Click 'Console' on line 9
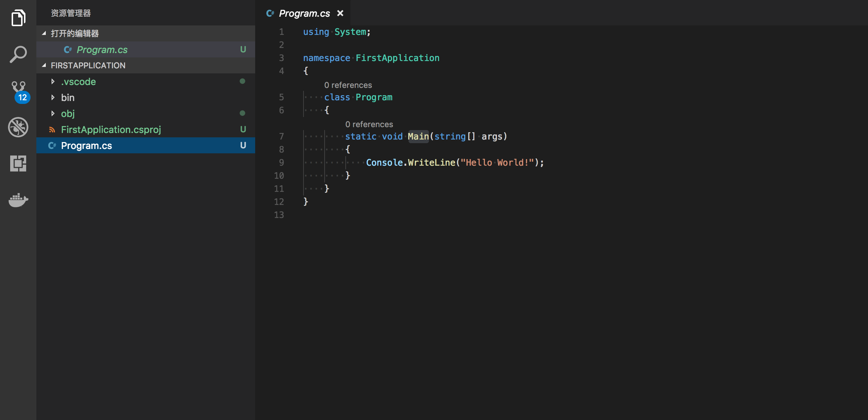 point(384,163)
